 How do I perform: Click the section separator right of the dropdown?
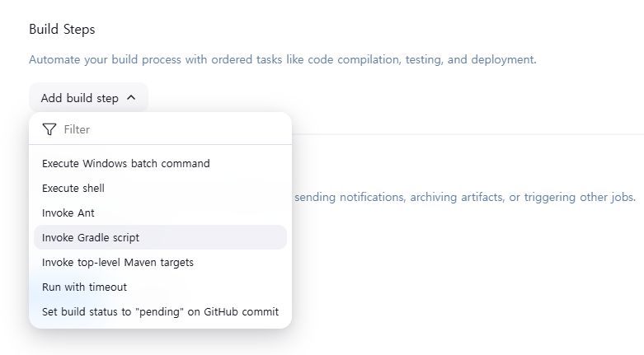click(468, 133)
